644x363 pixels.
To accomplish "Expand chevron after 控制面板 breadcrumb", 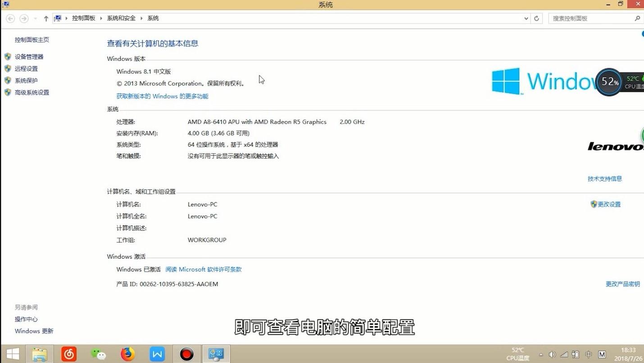I will click(101, 18).
